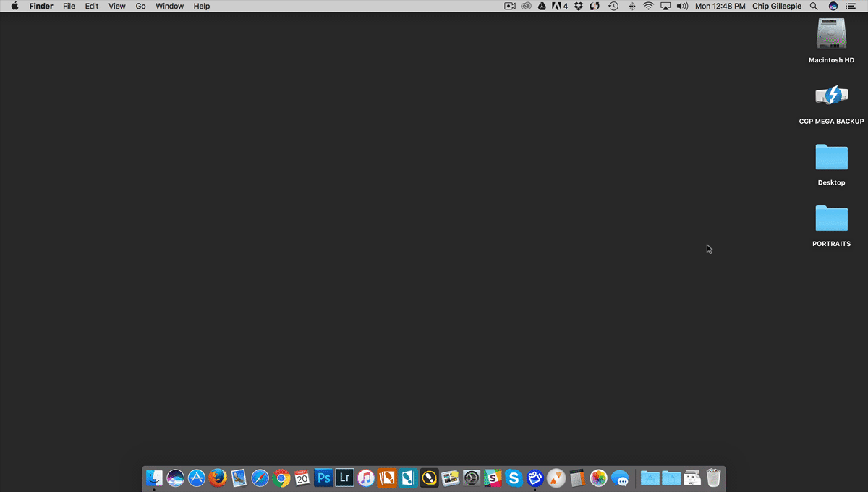The image size is (868, 492).
Task: Open the Calendar dock icon
Action: tap(302, 478)
